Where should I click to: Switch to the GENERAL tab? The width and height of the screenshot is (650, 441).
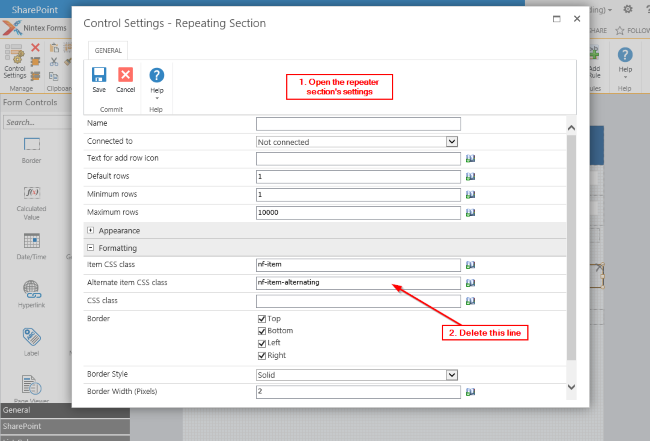pyautogui.click(x=108, y=51)
